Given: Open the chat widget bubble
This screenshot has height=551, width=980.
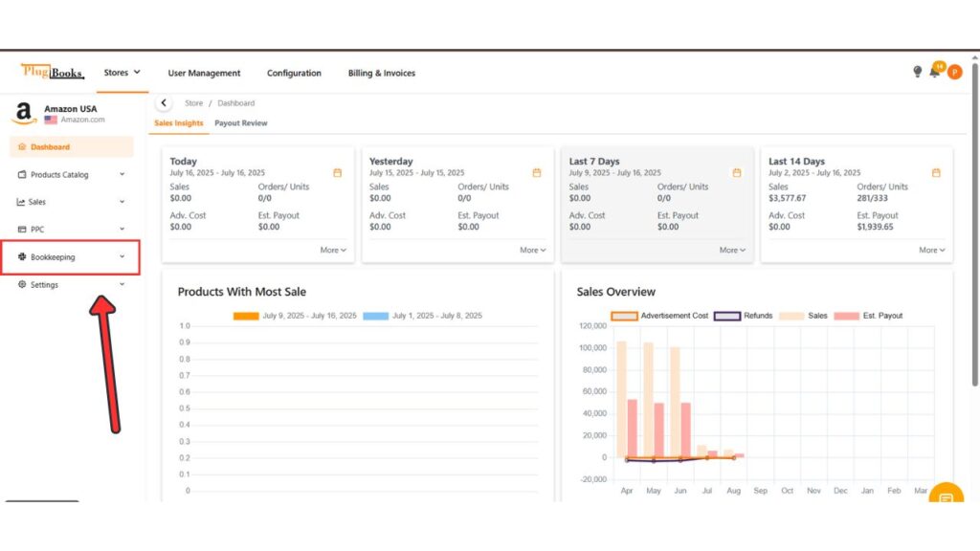Looking at the screenshot, I should pyautogui.click(x=947, y=494).
